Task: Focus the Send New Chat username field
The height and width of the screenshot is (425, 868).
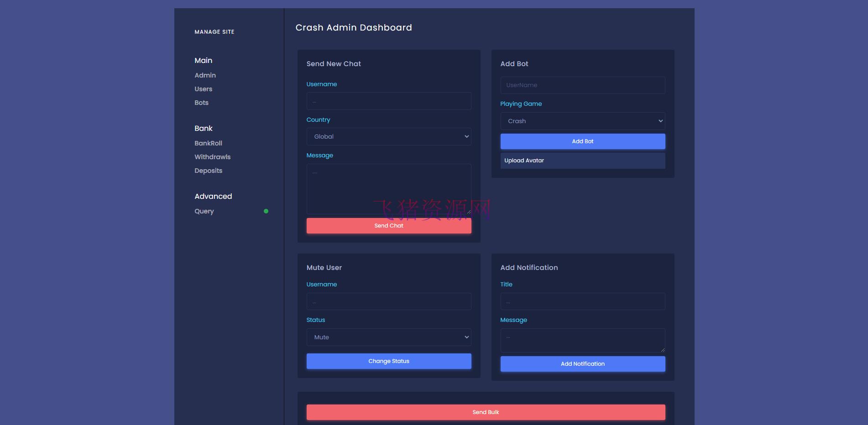Action: pos(388,101)
